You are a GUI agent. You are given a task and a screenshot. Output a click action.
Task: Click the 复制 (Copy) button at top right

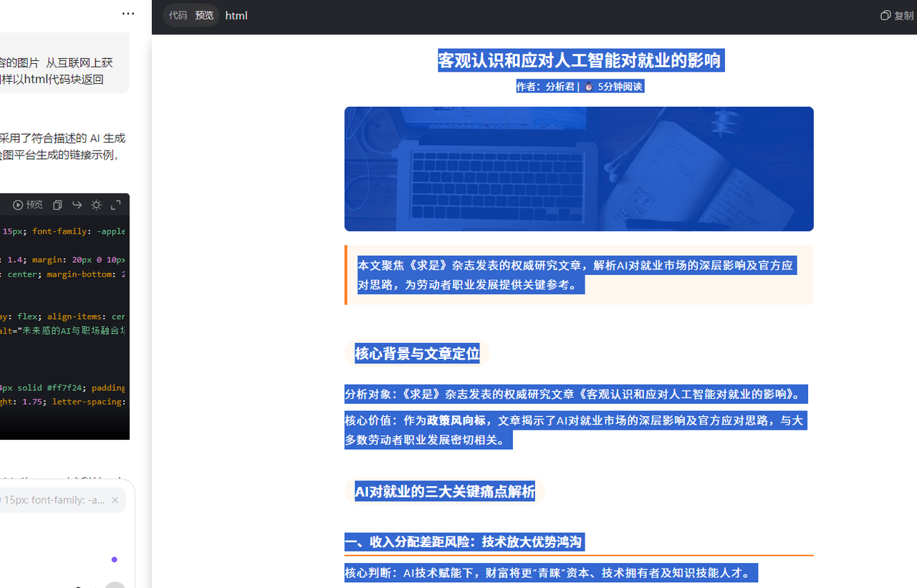click(x=896, y=16)
